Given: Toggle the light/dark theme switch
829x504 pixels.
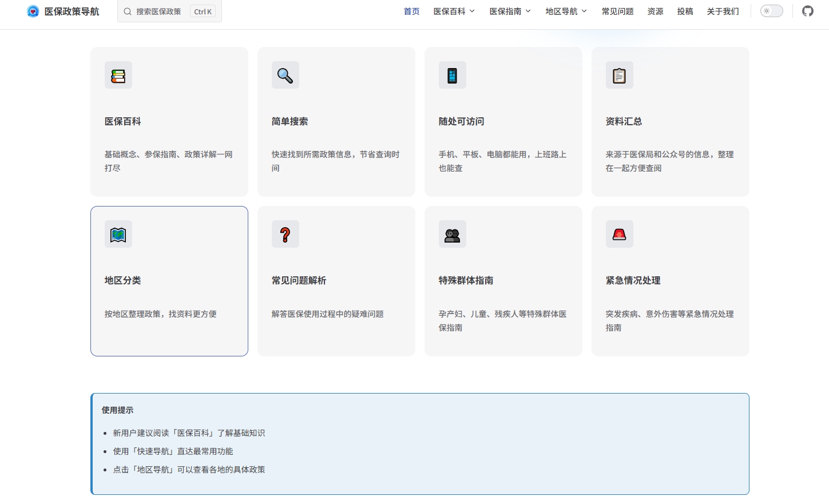Looking at the screenshot, I should pos(771,10).
